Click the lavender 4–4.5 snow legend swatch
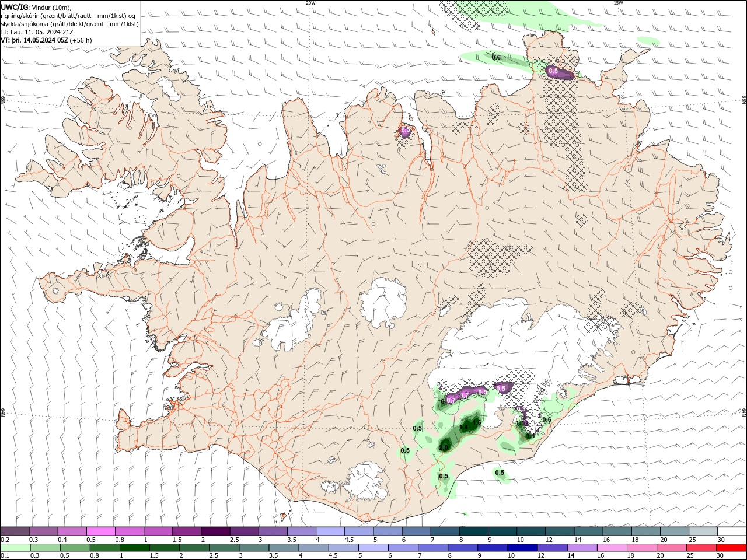The height and width of the screenshot is (560, 747). point(330,531)
